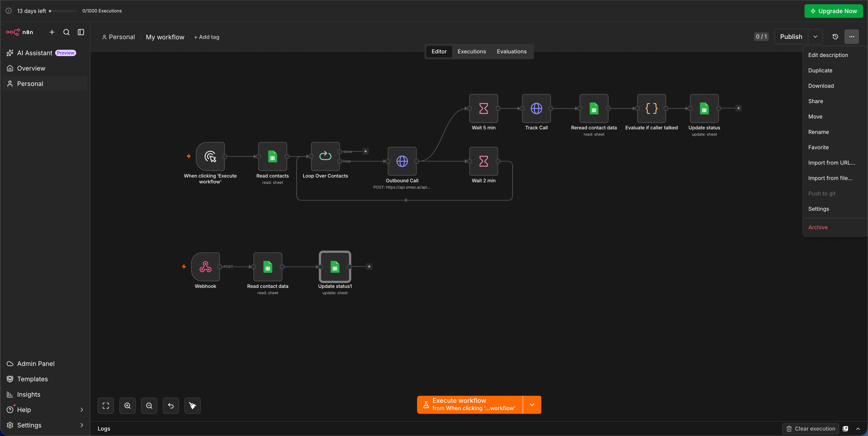
Task: Add node after Update status
Action: coord(738,108)
